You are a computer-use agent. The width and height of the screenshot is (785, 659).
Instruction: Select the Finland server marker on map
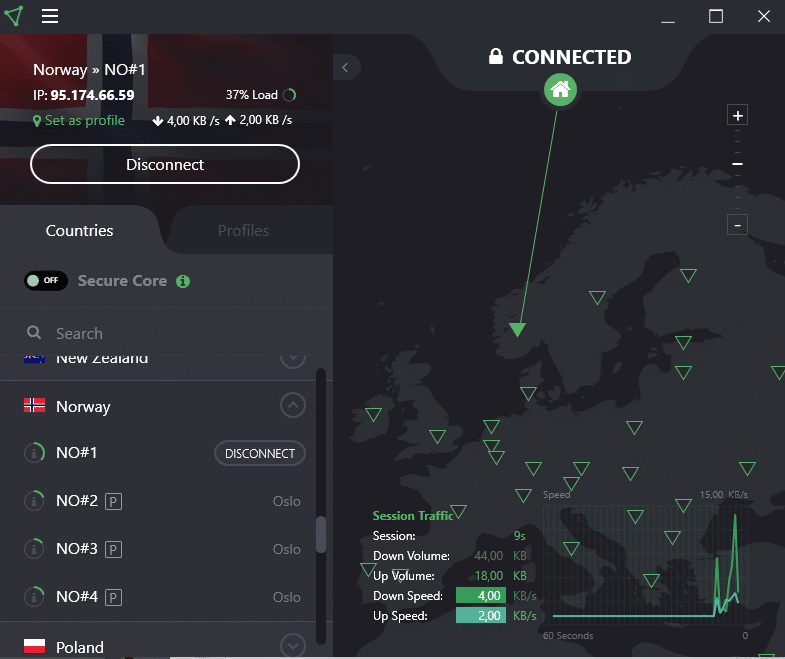click(x=688, y=275)
